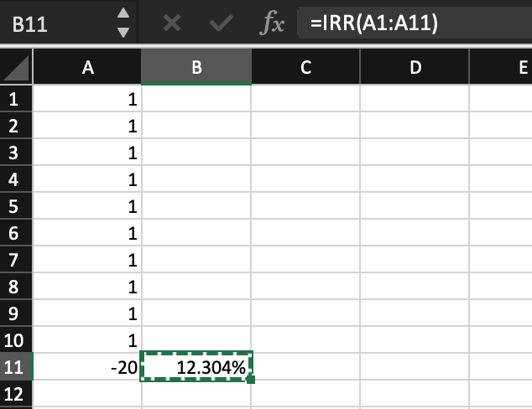Select row 6 header

pos(16,233)
